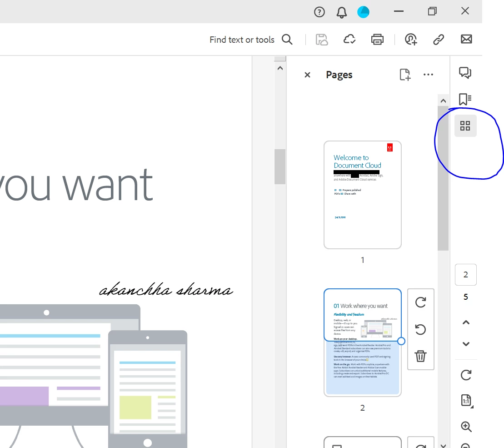Rotate view clockwise in right sidebar
The image size is (504, 448).
click(466, 375)
